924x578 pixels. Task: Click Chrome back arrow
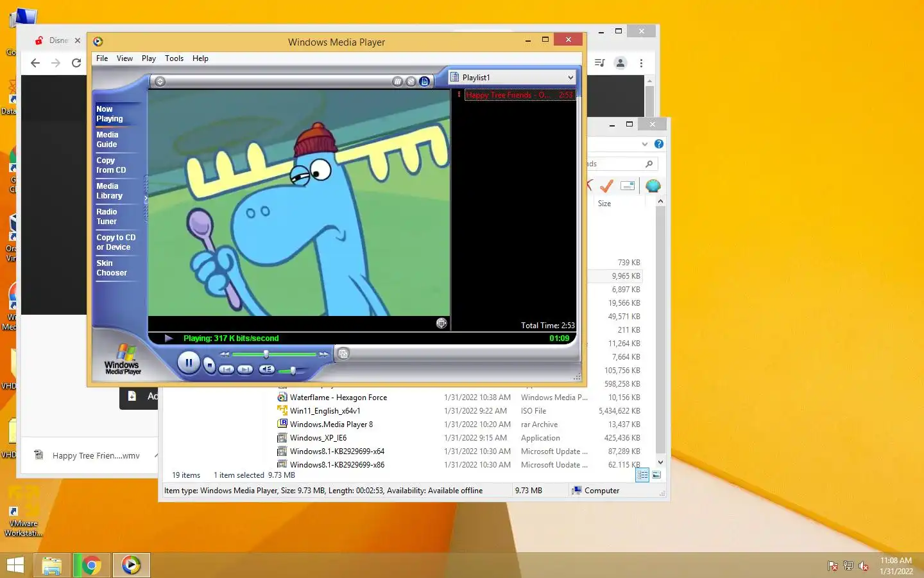(35, 63)
